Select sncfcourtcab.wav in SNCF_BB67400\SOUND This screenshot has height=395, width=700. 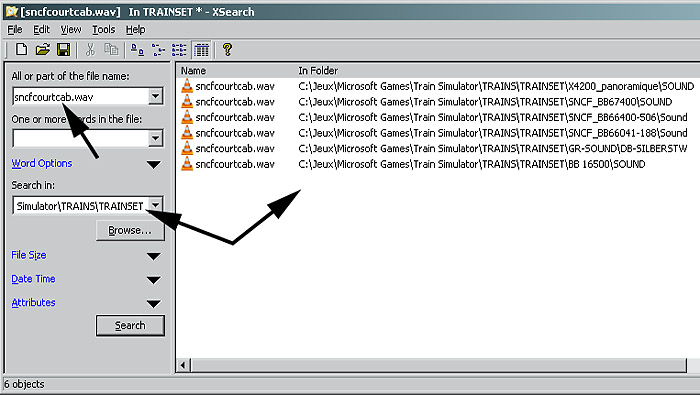[x=235, y=102]
